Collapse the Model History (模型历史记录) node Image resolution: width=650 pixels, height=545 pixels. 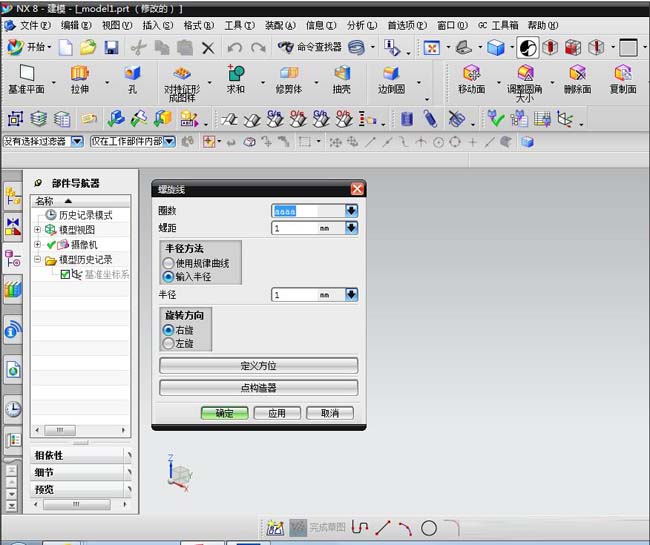(x=37, y=259)
